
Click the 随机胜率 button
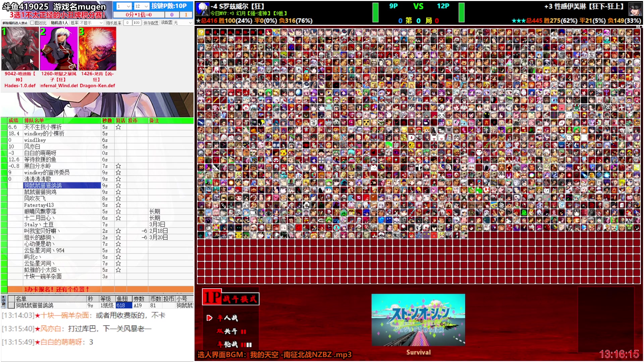[114, 23]
